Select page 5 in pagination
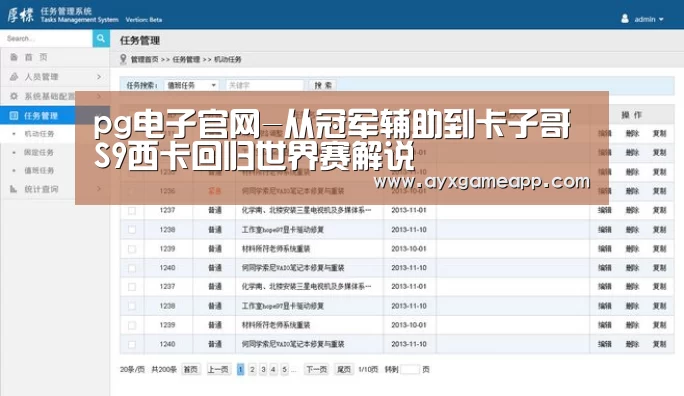 (x=284, y=369)
